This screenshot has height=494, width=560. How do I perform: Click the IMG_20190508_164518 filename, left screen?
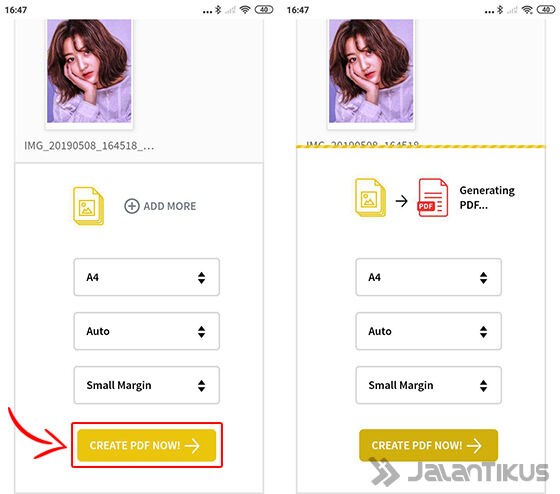pos(89,146)
